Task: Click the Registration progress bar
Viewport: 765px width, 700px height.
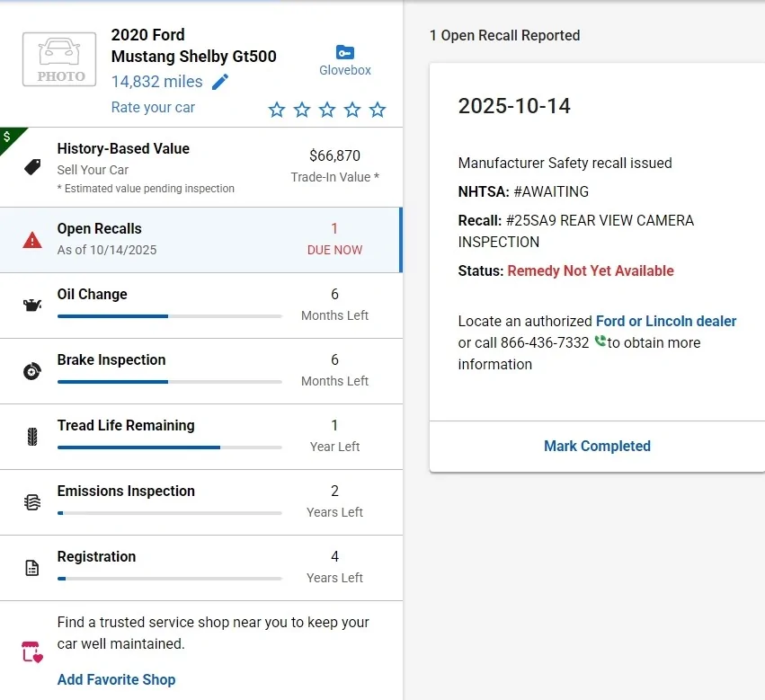Action: click(169, 579)
